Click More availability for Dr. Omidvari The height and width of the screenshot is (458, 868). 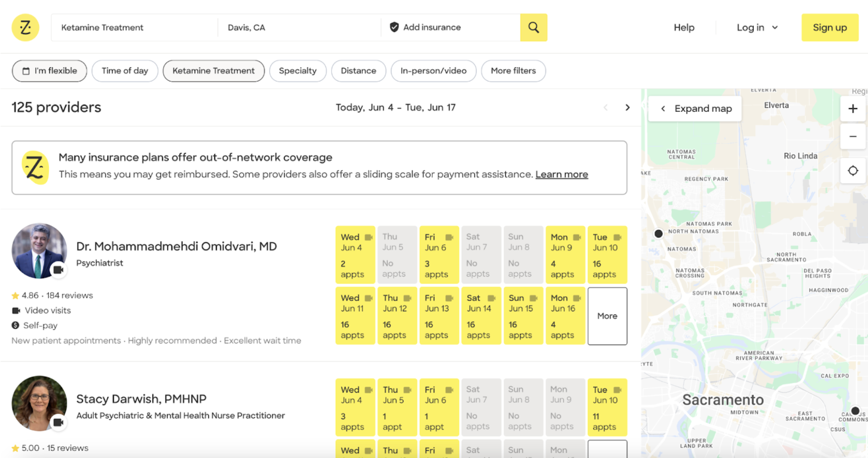[x=607, y=316]
